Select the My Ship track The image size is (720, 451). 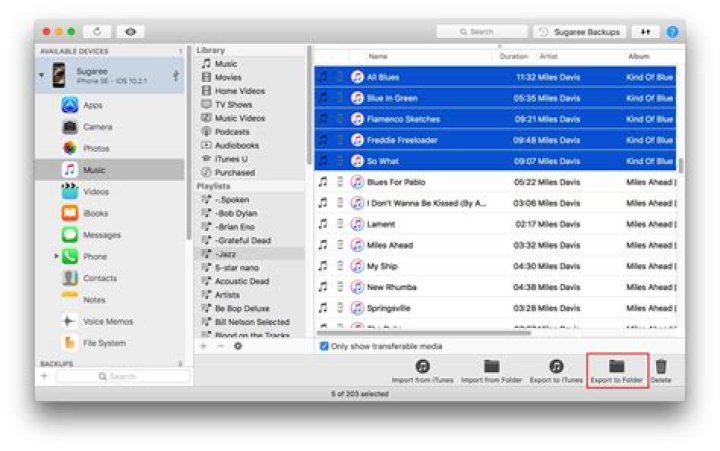[x=495, y=266]
